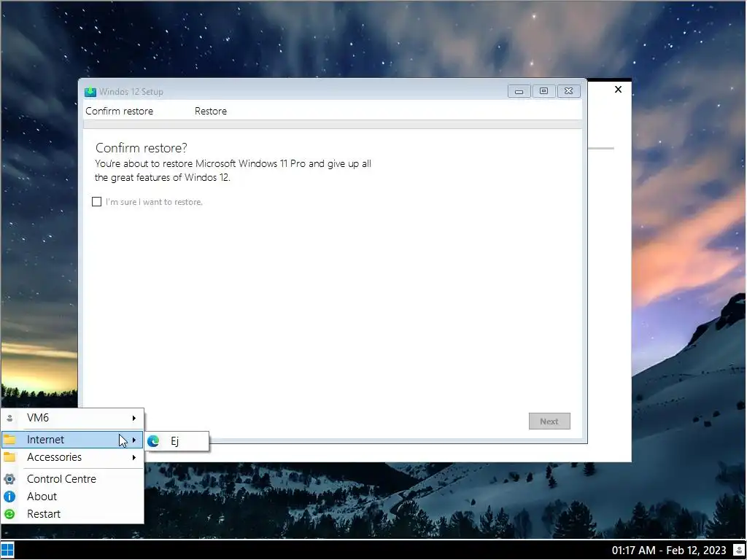Click the green Restart icon
The image size is (747, 560).
pyautogui.click(x=9, y=514)
